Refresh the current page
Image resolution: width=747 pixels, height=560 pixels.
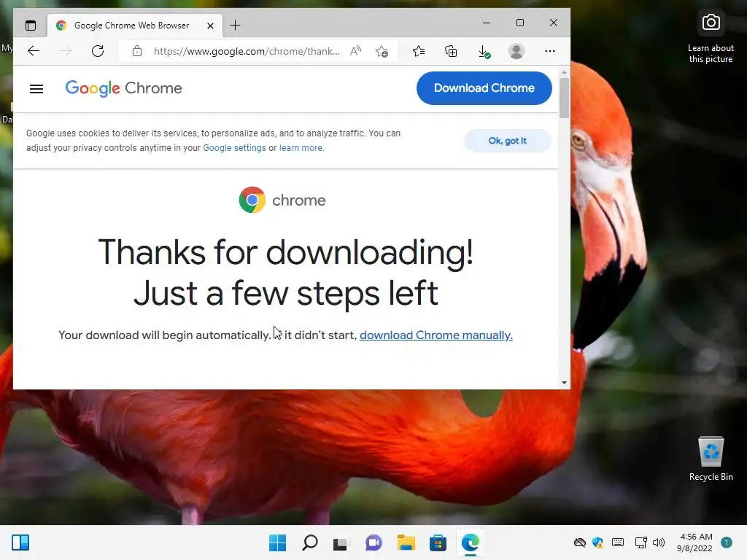pyautogui.click(x=98, y=51)
